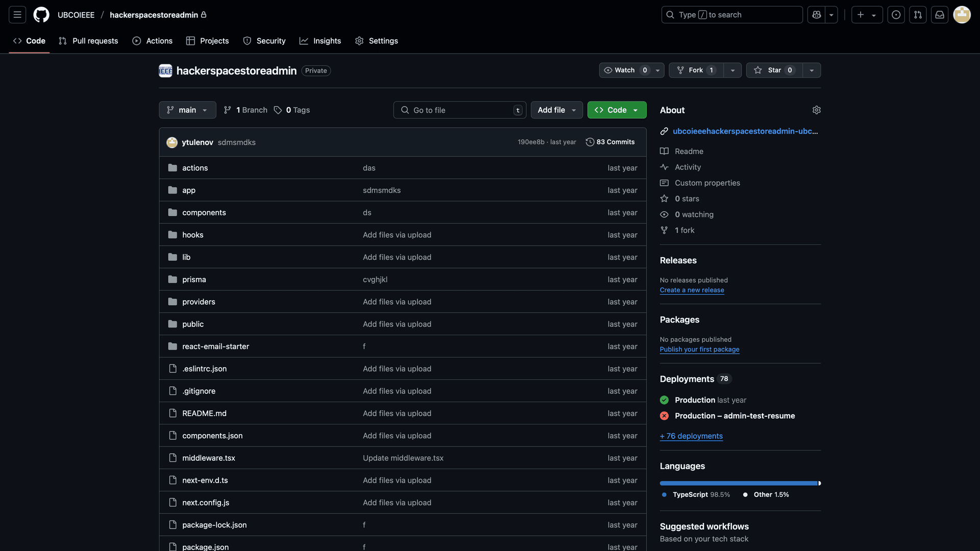Open pull requests icon in header
Image resolution: width=980 pixels, height=551 pixels.
pyautogui.click(x=918, y=15)
